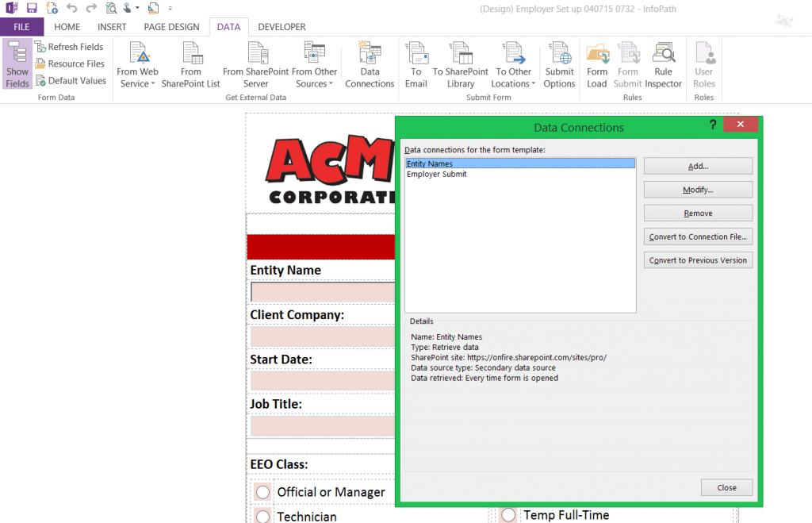Viewport: 812px width, 523px height.
Task: Open To Other Locations submit menu
Action: coord(513,65)
